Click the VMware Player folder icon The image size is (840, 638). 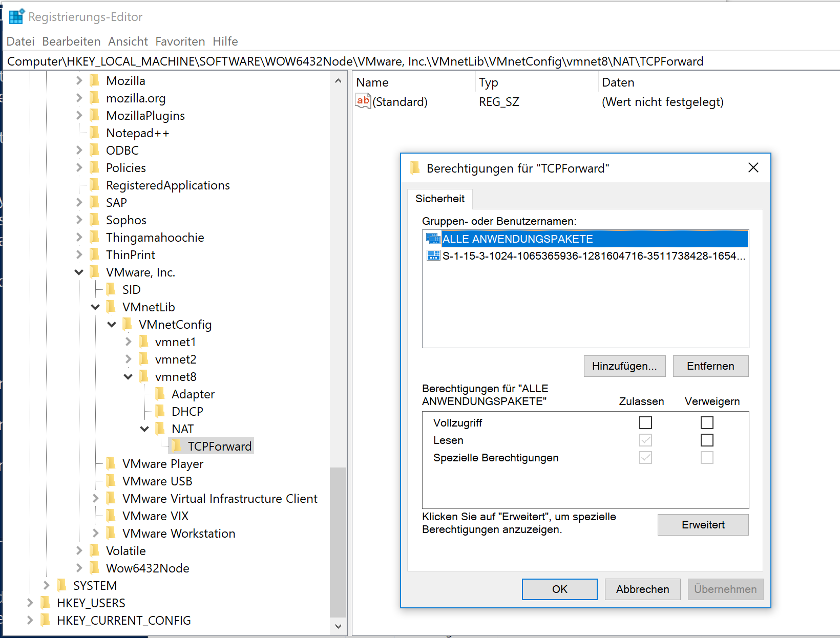tap(111, 464)
